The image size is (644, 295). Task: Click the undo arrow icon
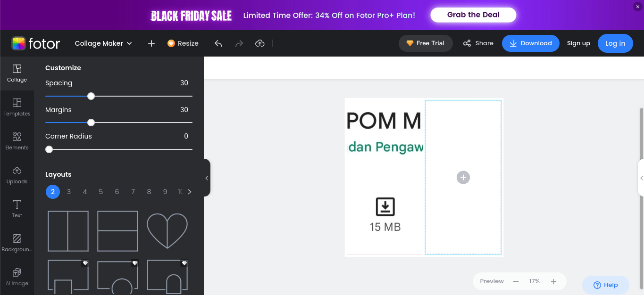[x=218, y=43]
